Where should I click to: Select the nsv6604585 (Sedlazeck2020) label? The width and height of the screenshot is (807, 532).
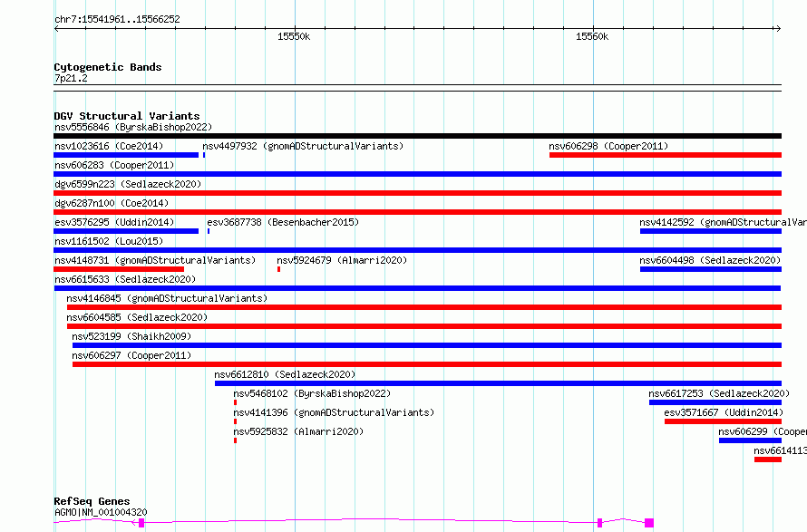[x=137, y=317]
